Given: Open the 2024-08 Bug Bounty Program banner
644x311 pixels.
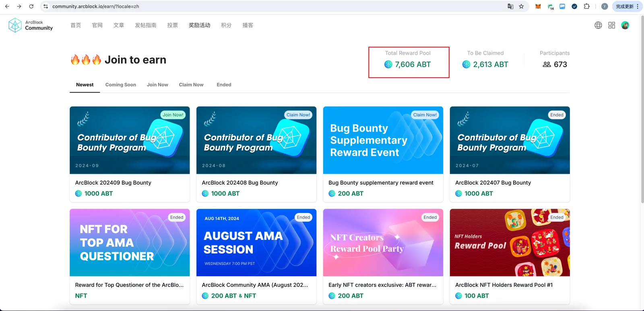Looking at the screenshot, I should click(256, 140).
